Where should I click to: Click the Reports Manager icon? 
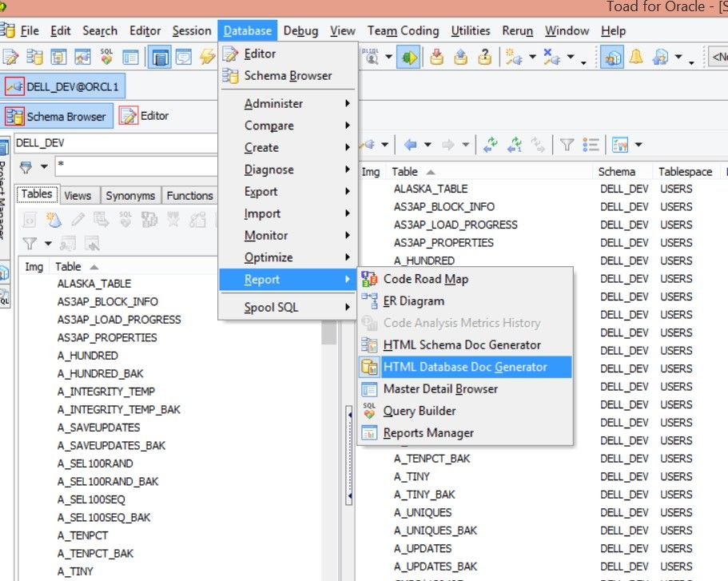369,433
